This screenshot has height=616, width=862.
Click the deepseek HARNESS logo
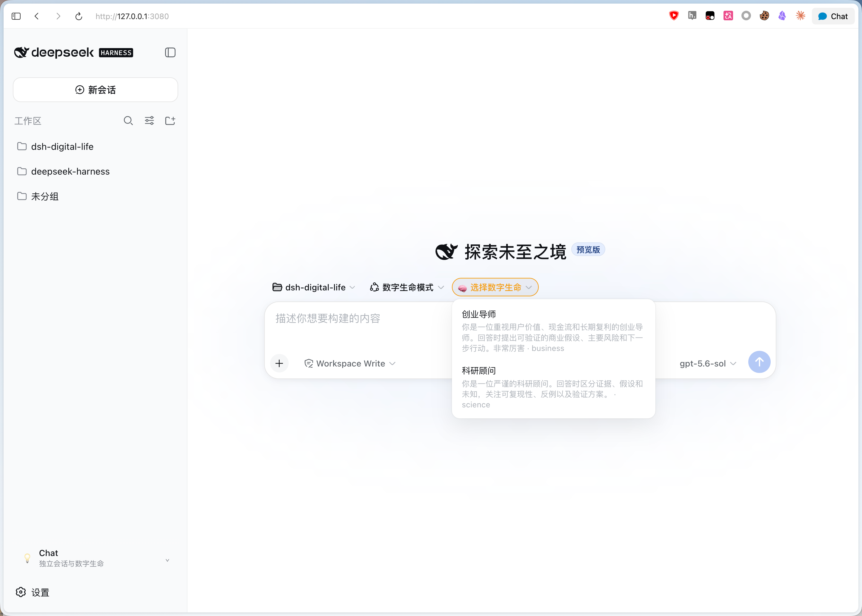(x=73, y=52)
